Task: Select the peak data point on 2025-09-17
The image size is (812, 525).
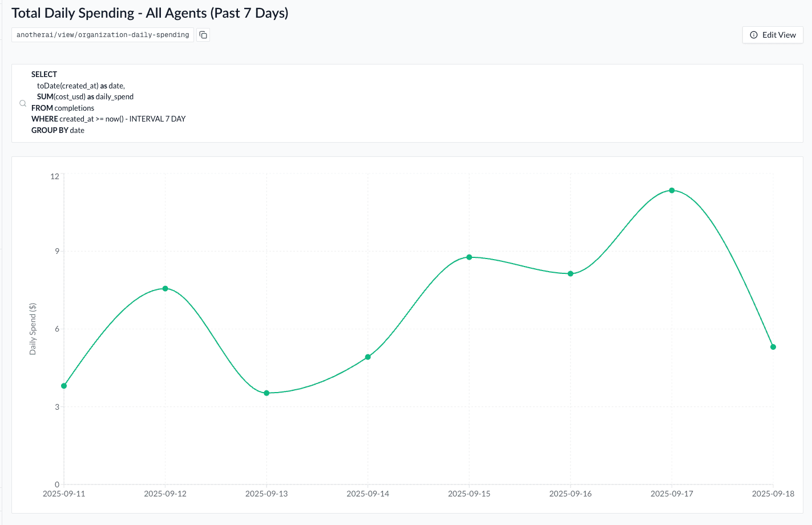Action: pos(672,191)
